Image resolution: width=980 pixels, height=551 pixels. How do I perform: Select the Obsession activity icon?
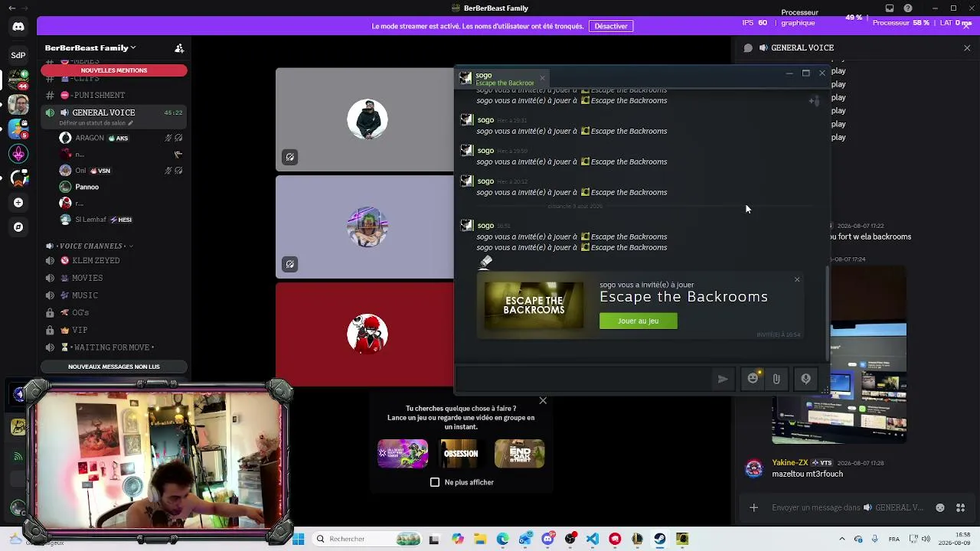pos(461,454)
